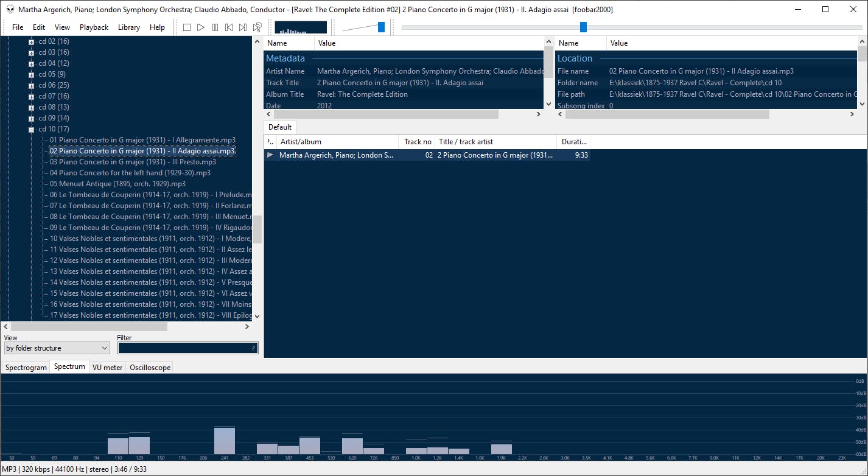Click the right scroll arrow under the Metadata panel
Screen dimensions: 868x476
click(x=538, y=114)
